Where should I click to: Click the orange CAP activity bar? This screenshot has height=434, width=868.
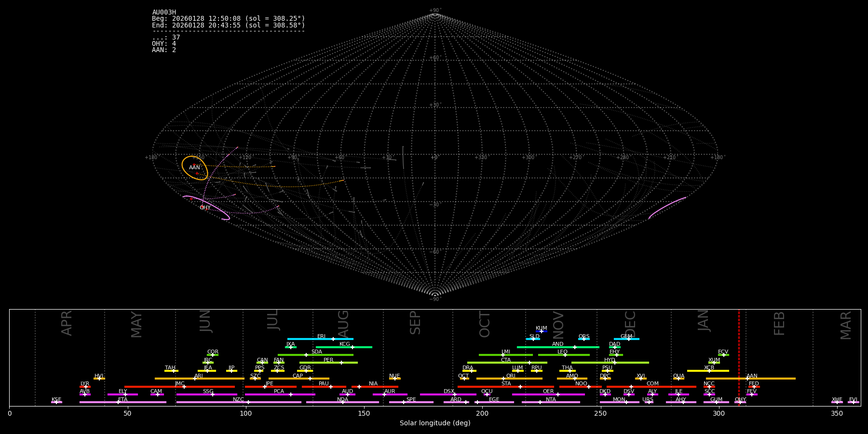299,379
